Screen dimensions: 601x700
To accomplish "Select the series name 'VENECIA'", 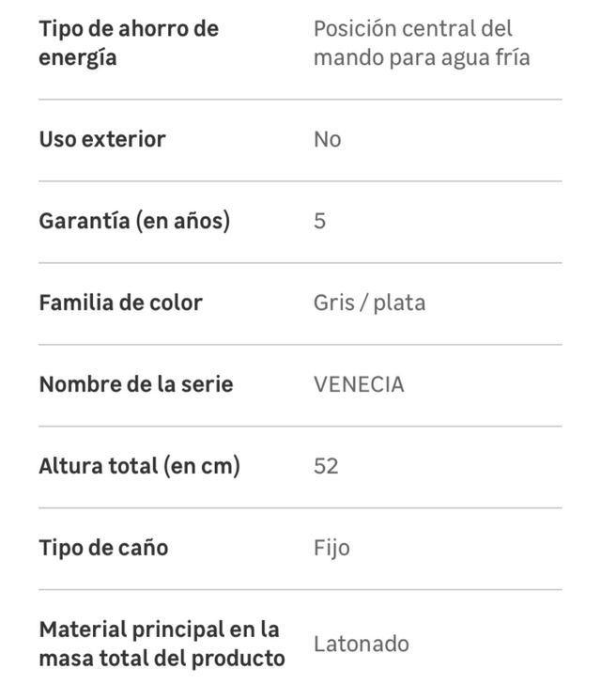I will tap(359, 385).
